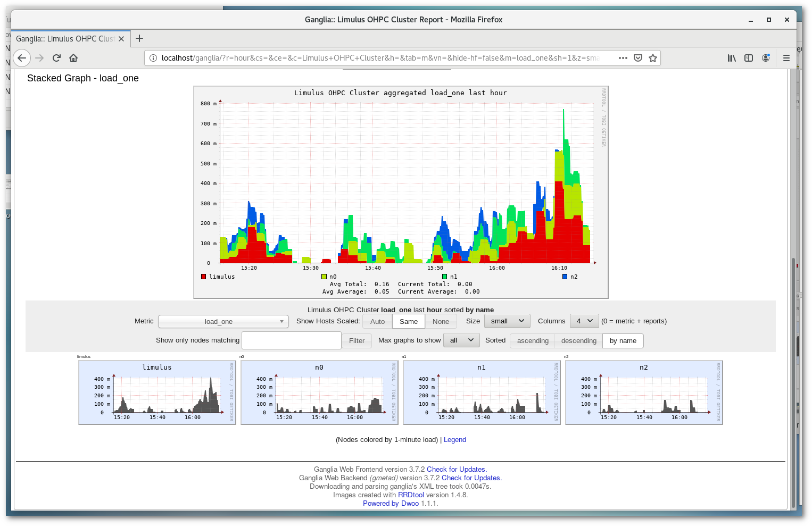The image size is (812, 526).
Task: Open the Columns dropdown set to 4
Action: point(584,321)
